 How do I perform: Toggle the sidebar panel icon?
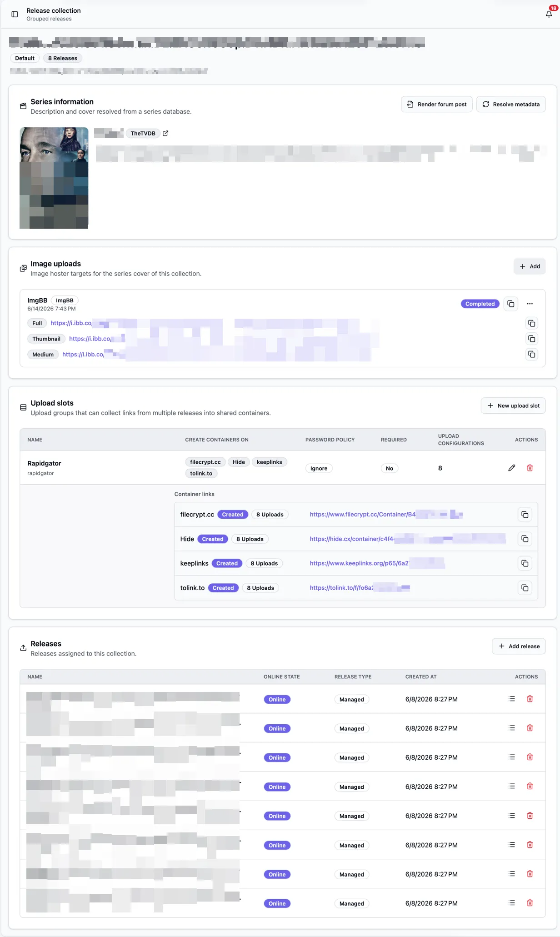tap(15, 14)
